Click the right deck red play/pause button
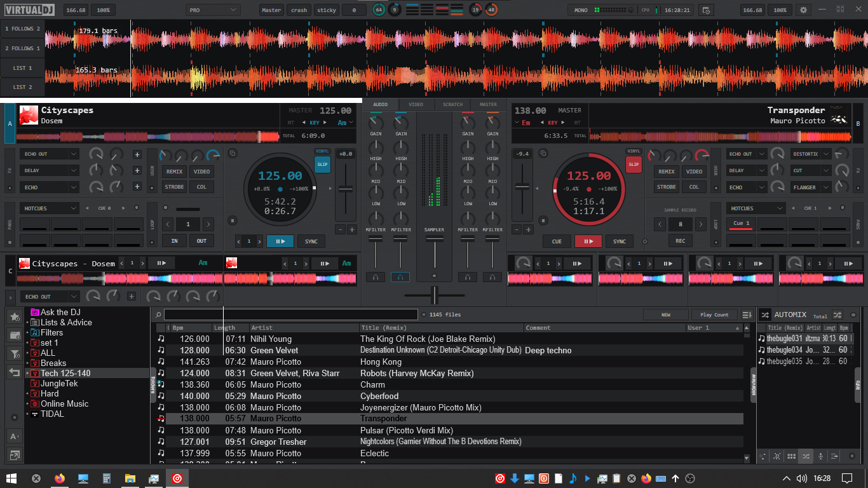 (588, 241)
